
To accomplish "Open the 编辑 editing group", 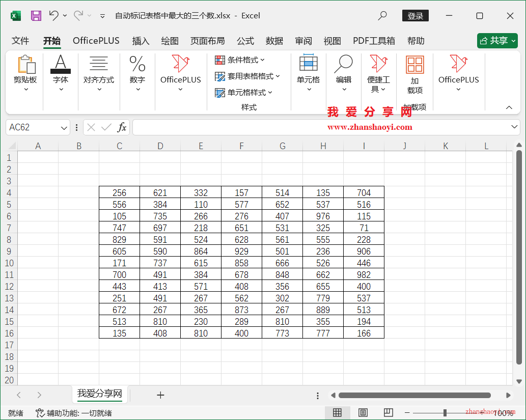I will [x=344, y=73].
